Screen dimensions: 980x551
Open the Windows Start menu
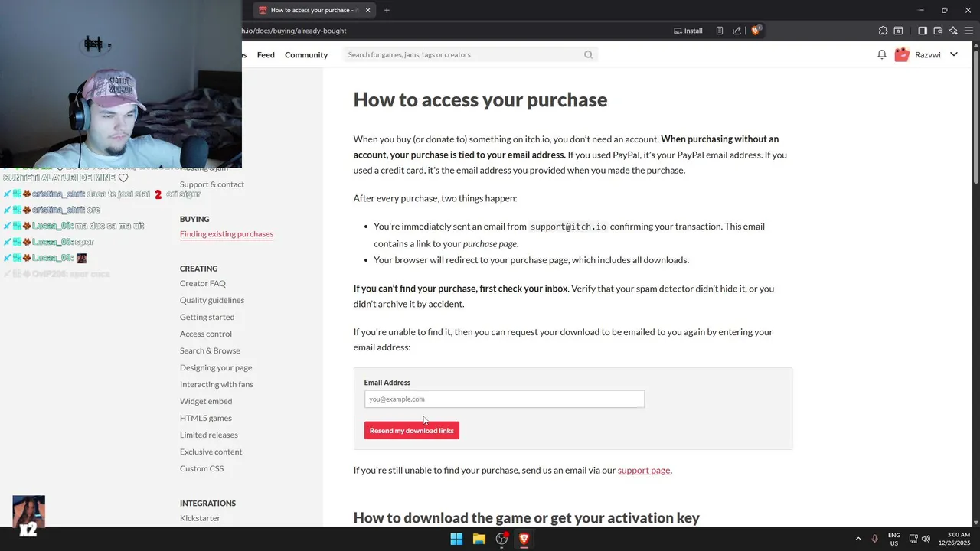pyautogui.click(x=456, y=539)
